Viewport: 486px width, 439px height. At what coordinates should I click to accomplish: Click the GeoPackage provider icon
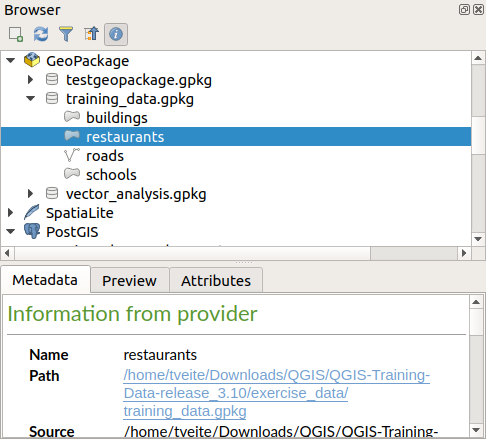[x=32, y=60]
